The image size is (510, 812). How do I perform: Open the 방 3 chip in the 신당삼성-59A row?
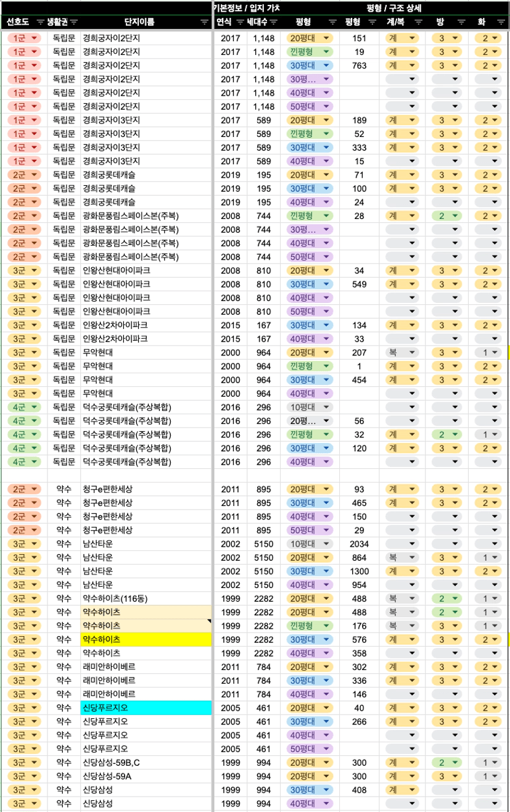(447, 776)
